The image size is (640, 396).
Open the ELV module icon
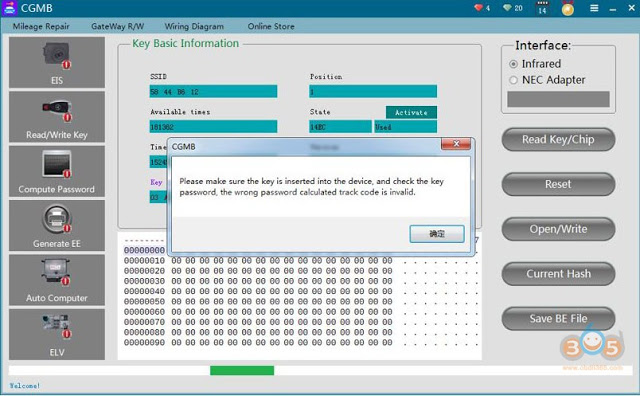(57, 334)
